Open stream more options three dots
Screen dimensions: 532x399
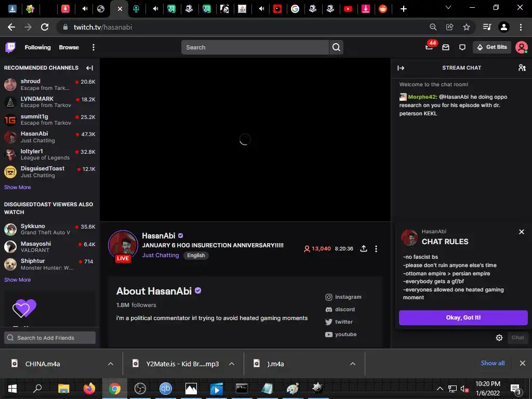pos(376,249)
